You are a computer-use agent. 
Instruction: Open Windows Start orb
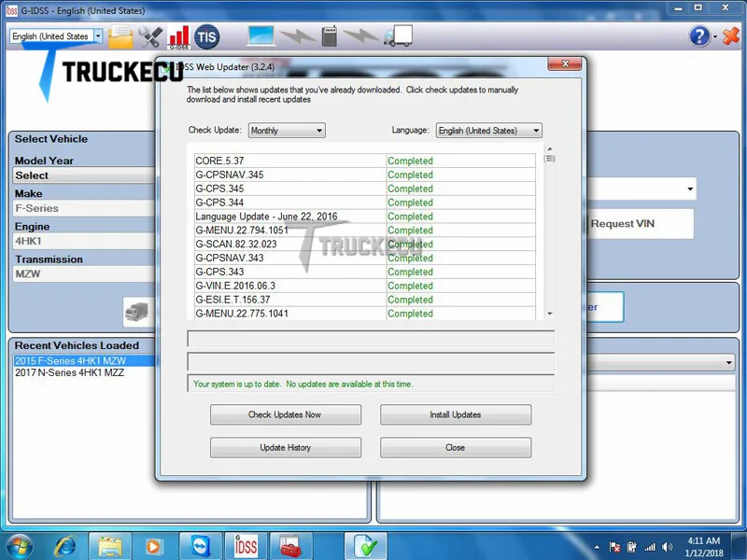coord(19,546)
